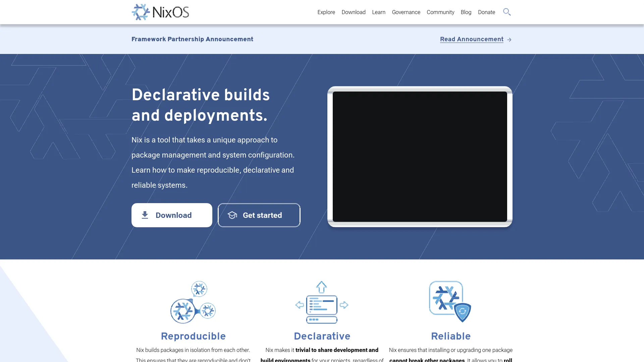Click the NixOS snowflake logo
The width and height of the screenshot is (644, 362).
141,12
